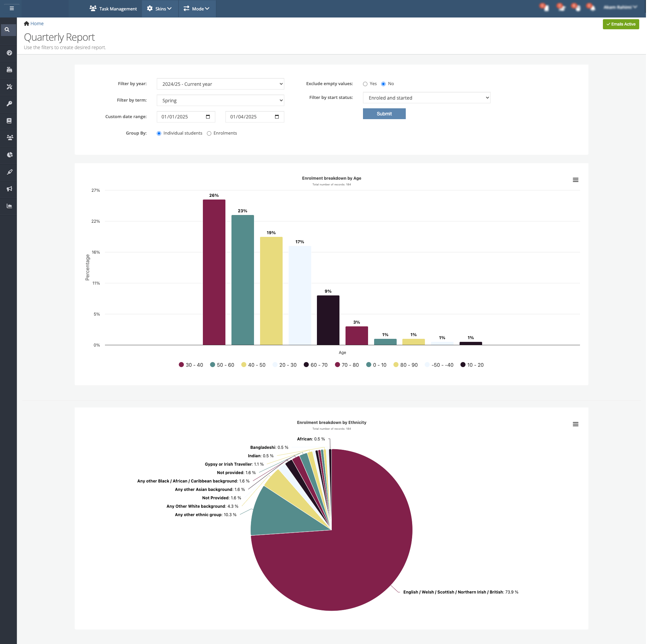The image size is (651, 644).
Task: Toggle the top-left hamburger sidebar menu
Action: 11,8
